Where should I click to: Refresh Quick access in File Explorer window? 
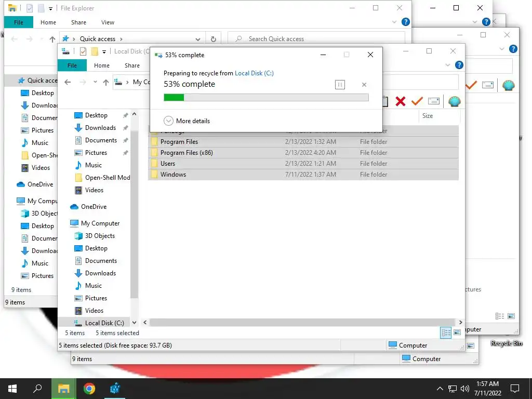[x=214, y=39]
